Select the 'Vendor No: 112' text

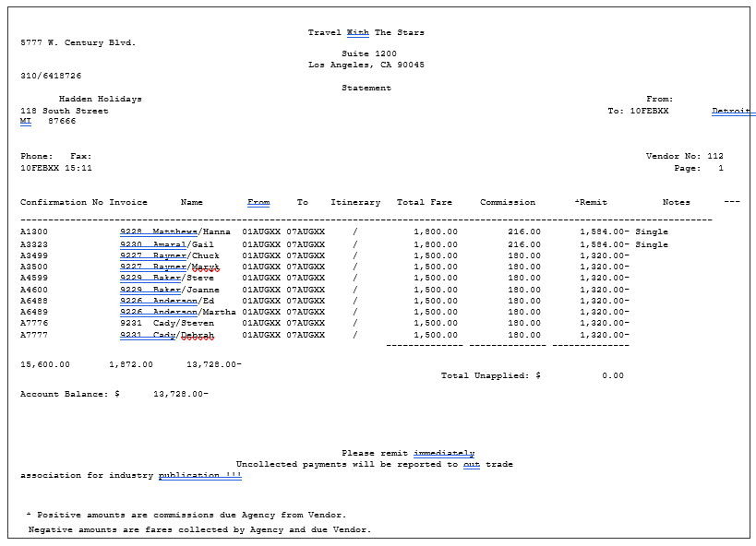pos(685,156)
